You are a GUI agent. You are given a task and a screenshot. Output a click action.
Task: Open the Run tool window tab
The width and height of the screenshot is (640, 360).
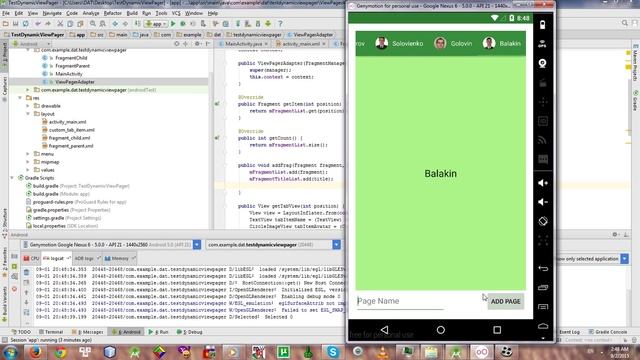tap(158, 332)
